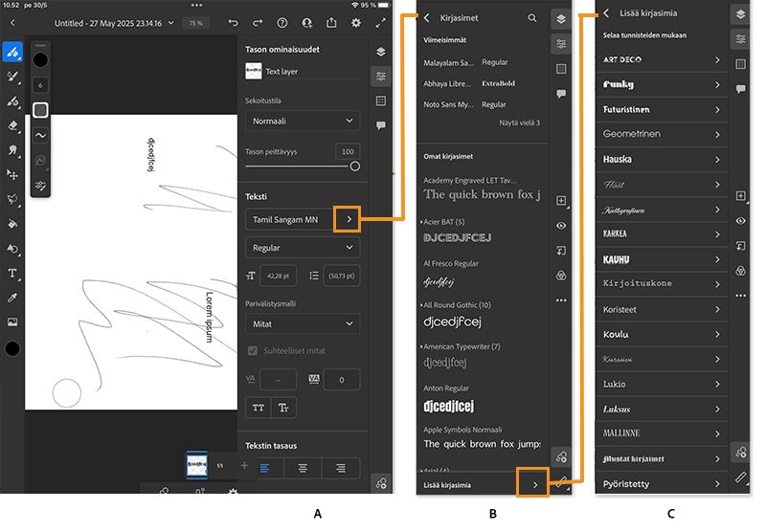This screenshot has height=532, width=766.
Task: Align text left
Action: coord(265,469)
